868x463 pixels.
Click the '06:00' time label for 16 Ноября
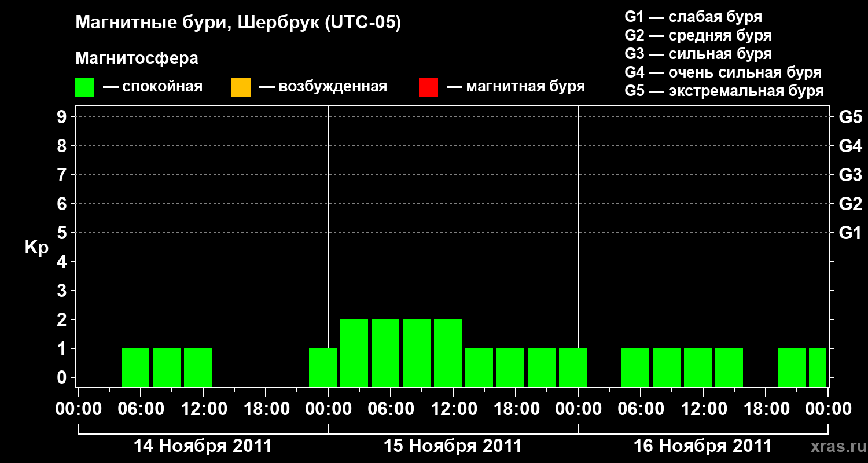point(641,409)
